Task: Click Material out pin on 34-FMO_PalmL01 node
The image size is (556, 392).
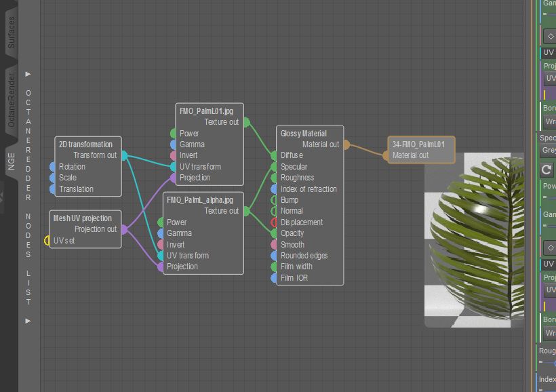Action: point(385,155)
